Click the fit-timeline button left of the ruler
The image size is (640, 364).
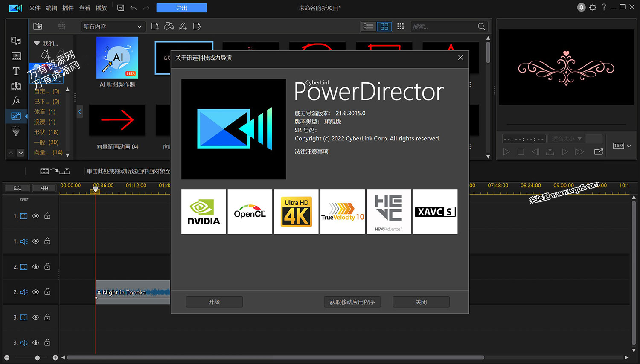[x=44, y=188]
